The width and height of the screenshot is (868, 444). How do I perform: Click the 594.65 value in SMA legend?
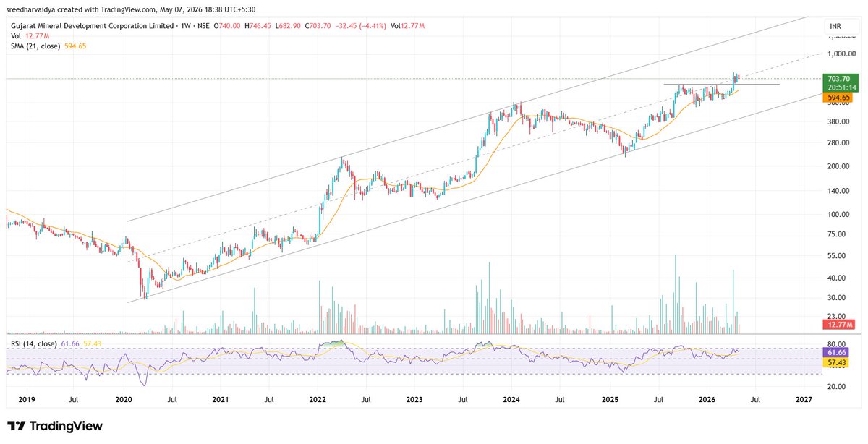coord(76,46)
